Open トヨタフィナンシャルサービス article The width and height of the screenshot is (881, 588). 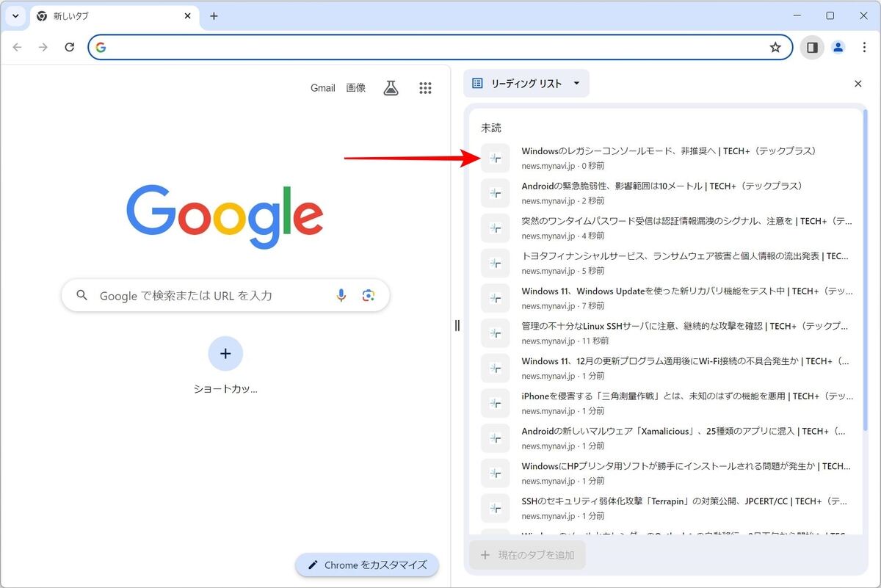[x=667, y=263]
